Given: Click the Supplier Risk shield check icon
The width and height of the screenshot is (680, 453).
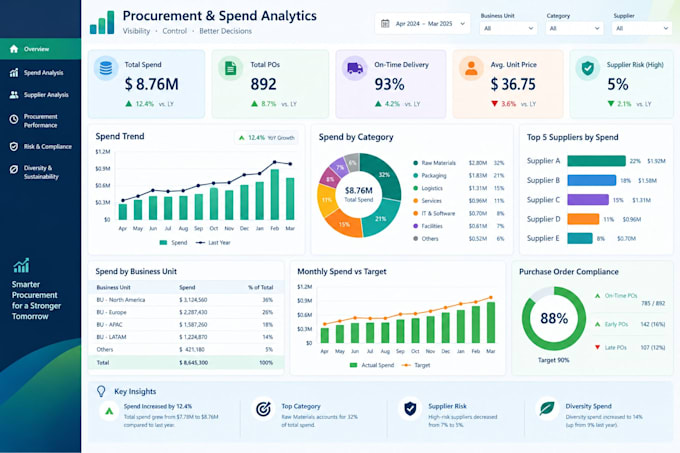Looking at the screenshot, I should point(588,68).
